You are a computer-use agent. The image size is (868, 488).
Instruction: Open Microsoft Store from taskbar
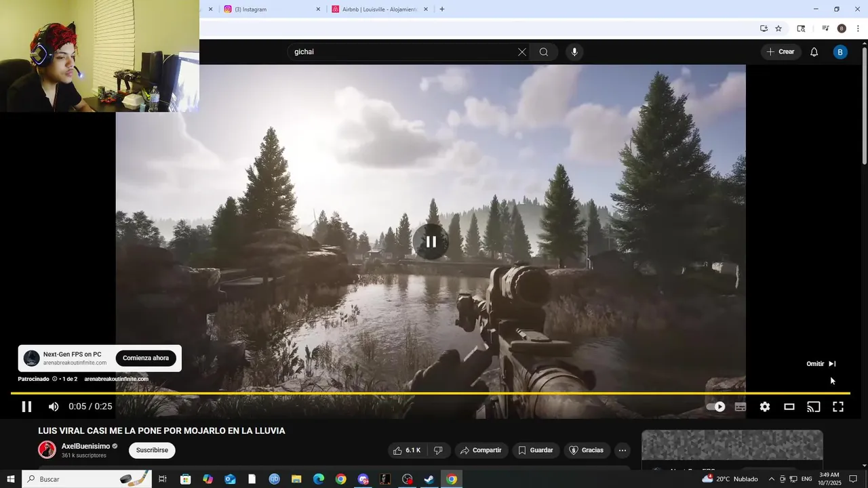(x=185, y=479)
